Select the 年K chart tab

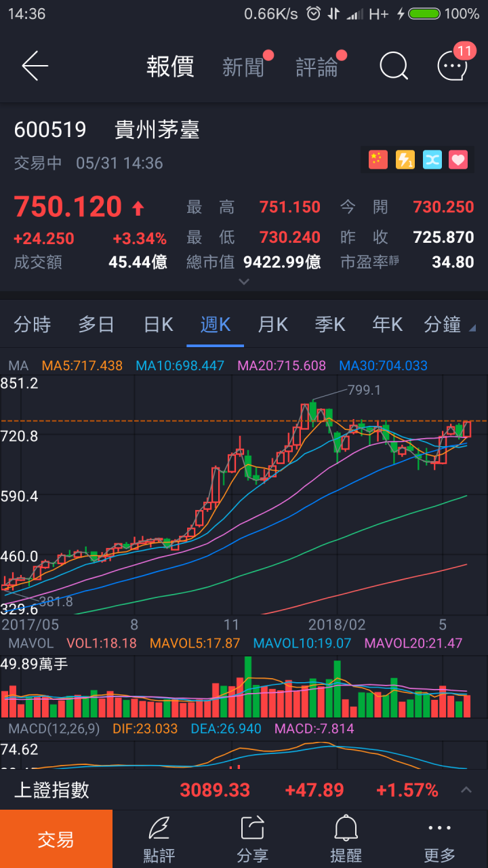coord(387,325)
